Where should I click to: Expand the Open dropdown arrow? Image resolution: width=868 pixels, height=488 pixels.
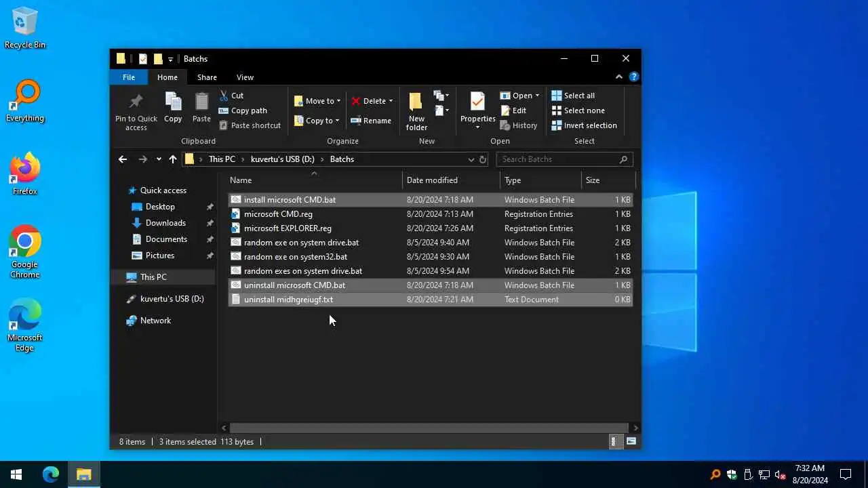click(537, 96)
